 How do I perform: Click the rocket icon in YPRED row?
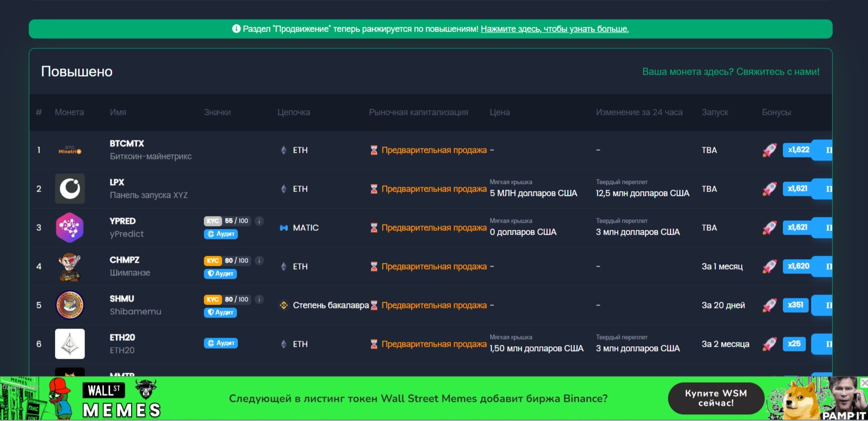[769, 228]
